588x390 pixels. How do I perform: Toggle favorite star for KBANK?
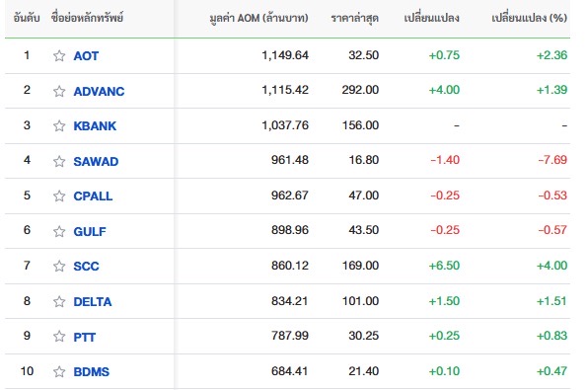pos(59,125)
